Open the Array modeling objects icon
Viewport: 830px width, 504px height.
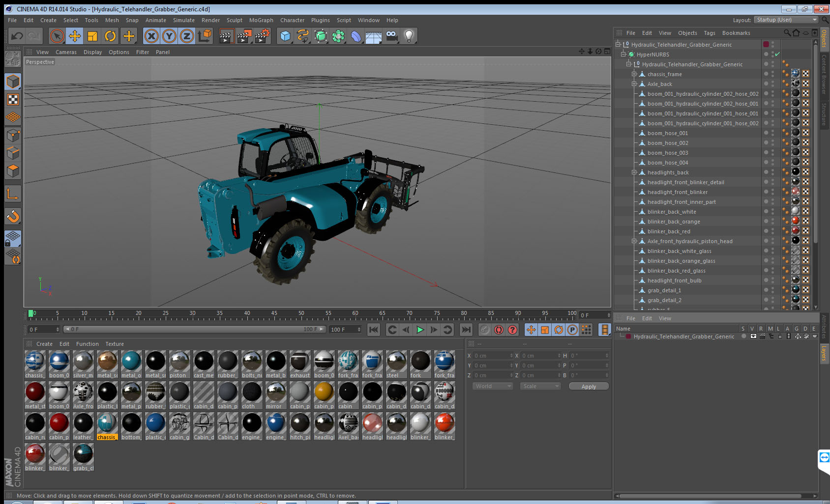338,36
